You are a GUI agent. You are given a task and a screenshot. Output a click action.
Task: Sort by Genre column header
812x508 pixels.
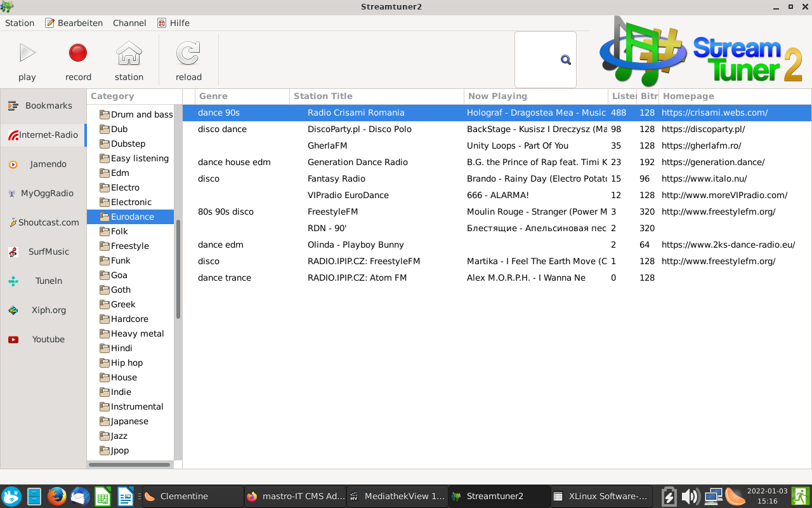tap(242, 97)
